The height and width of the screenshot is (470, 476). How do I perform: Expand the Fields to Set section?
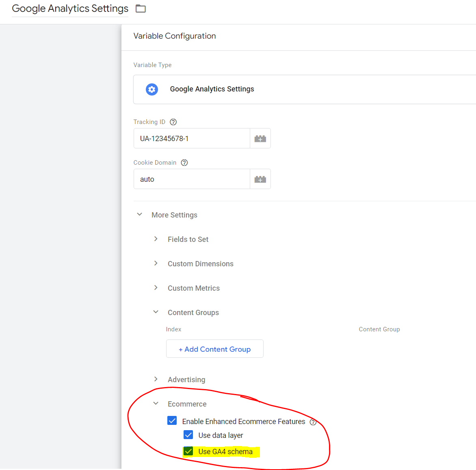(156, 239)
